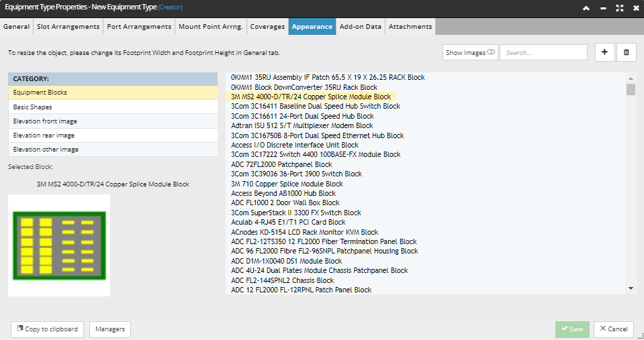Select 0KMM1 Block DownConverter 35RU Rack Block
The image size is (644, 340).
304,87
